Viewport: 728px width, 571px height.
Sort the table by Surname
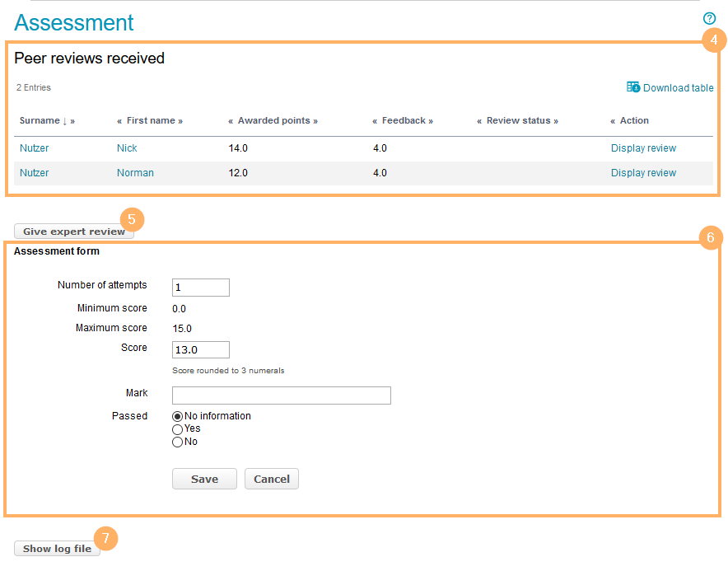click(x=40, y=121)
